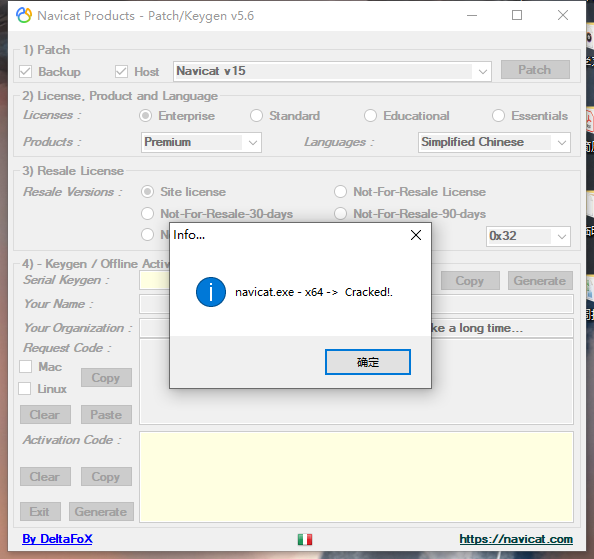Select Not-For-Resale License radio

pos(340,192)
